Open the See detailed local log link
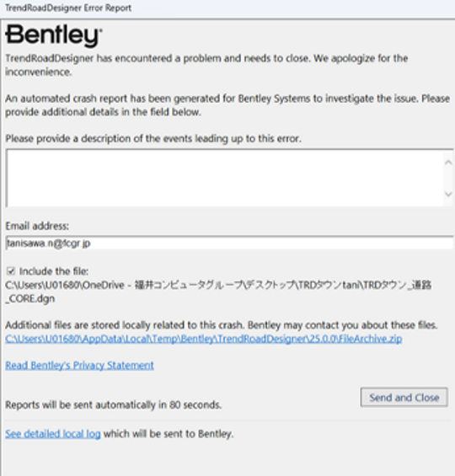455x476 pixels. pyautogui.click(x=53, y=434)
